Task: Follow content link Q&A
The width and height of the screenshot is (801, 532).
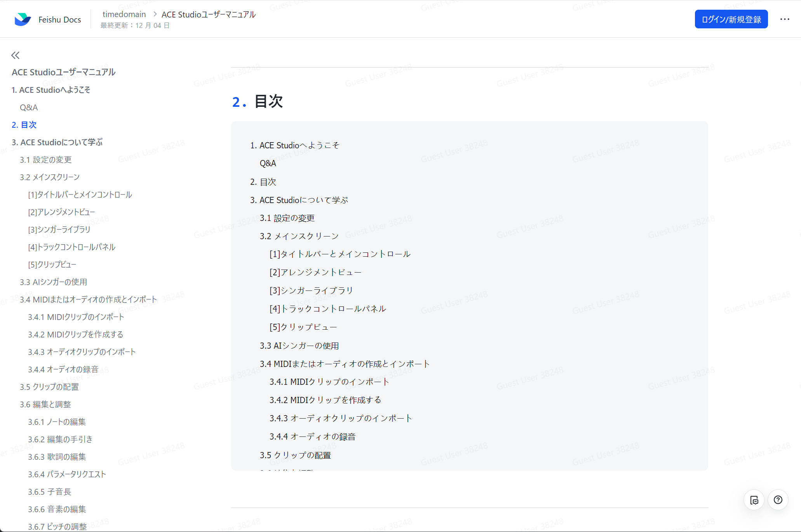Action: (x=268, y=163)
